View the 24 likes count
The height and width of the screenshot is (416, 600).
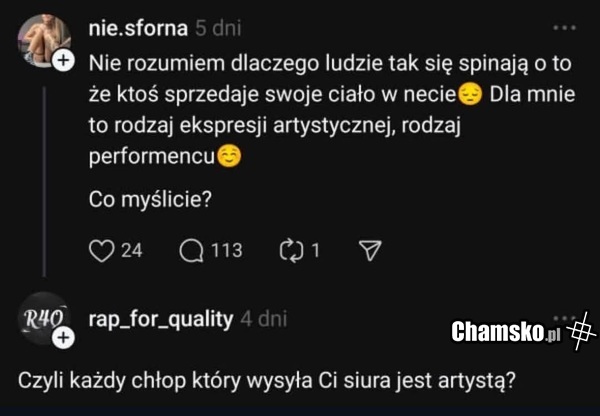(132, 251)
